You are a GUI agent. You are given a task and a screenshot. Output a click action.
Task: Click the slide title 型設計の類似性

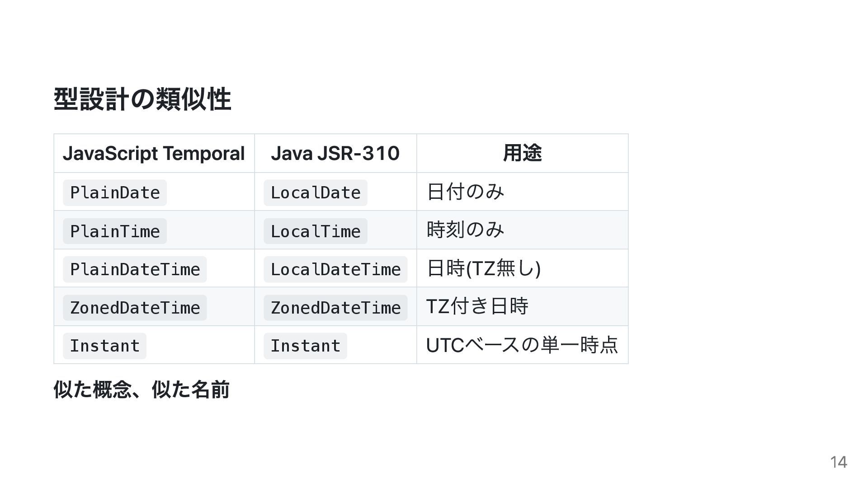pos(142,99)
